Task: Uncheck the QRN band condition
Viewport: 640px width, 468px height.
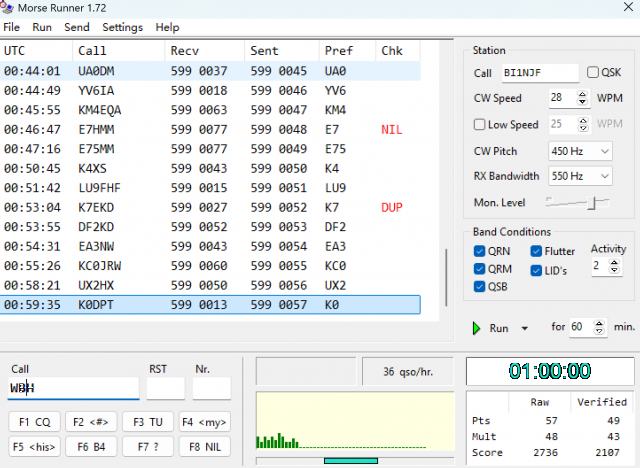Action: (479, 251)
